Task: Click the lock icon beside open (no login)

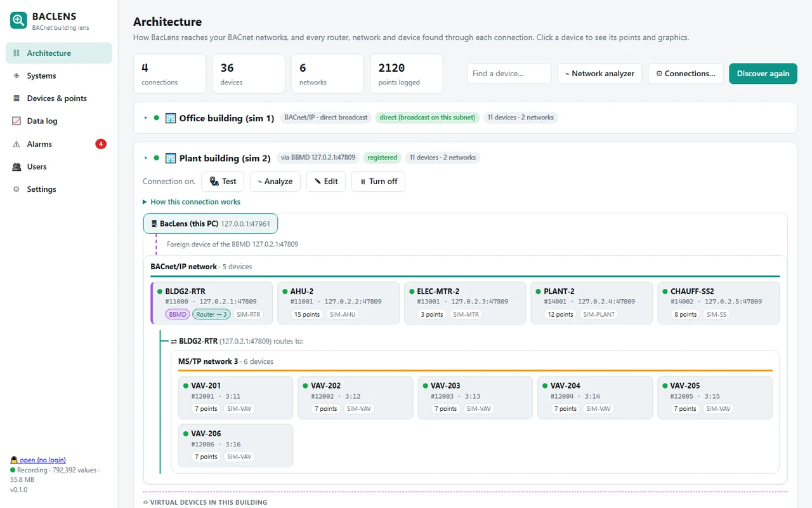Action: point(13,460)
